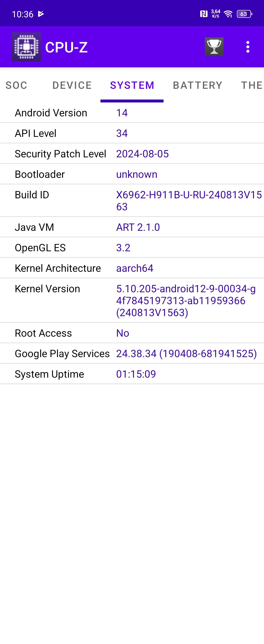
Task: Tap the notification icon beside the clock
Action: click(x=41, y=14)
